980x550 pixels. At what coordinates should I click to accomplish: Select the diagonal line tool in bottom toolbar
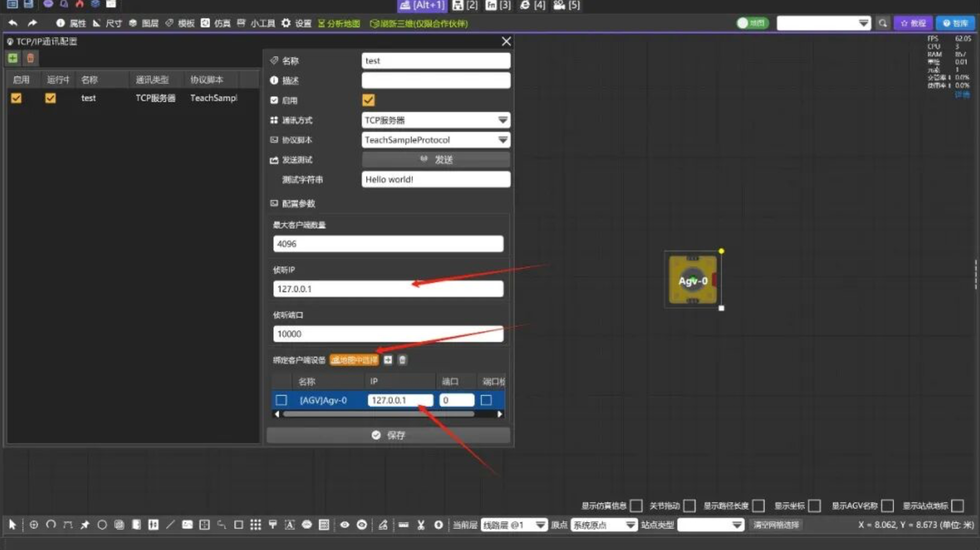coord(170,525)
